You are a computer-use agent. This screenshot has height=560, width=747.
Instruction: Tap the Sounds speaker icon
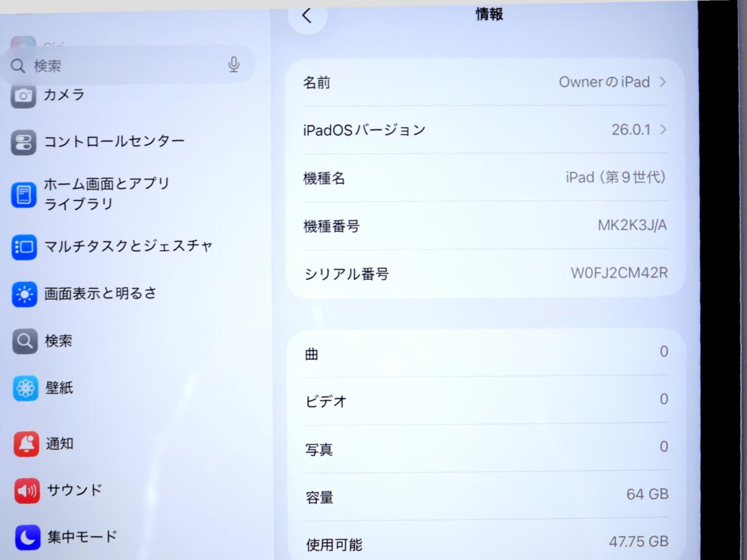[x=27, y=491]
